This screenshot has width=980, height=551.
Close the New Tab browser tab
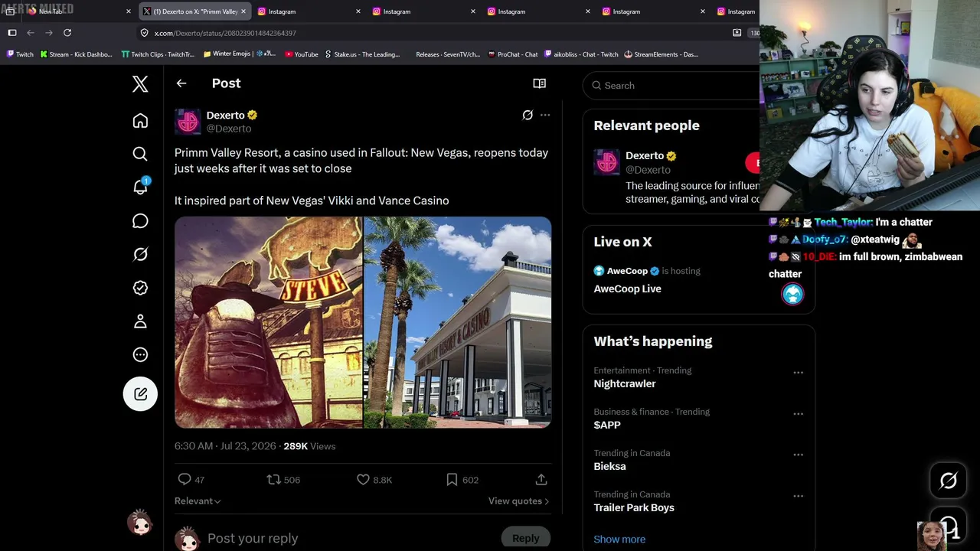click(129, 11)
